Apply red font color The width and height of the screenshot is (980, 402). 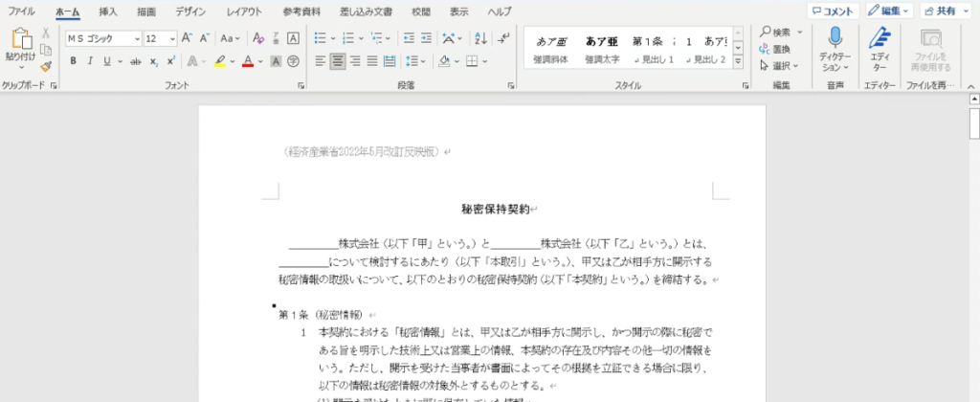pyautogui.click(x=248, y=60)
